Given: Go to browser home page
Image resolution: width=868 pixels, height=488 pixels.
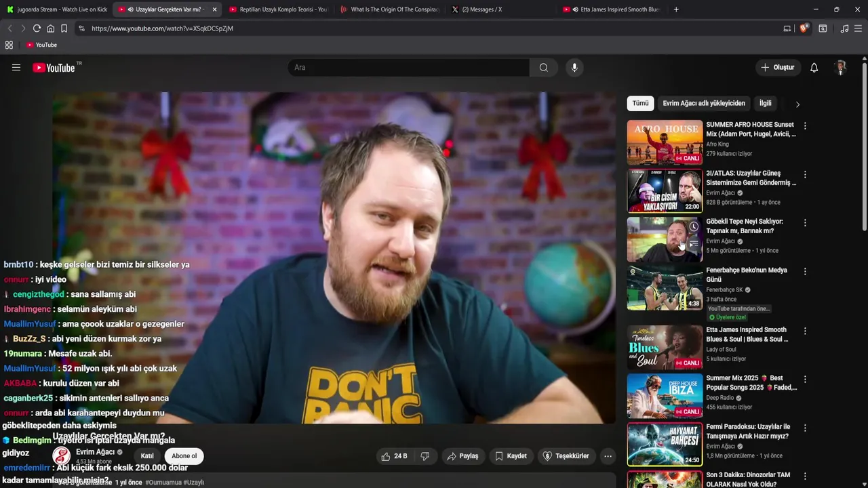Looking at the screenshot, I should [x=50, y=28].
